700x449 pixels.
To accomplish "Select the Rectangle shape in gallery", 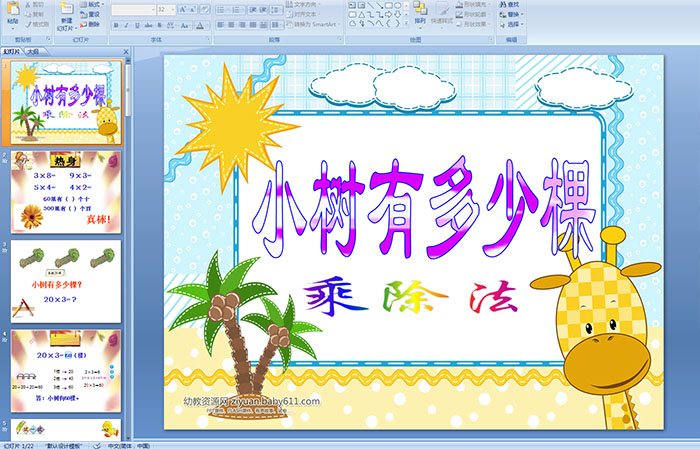I will (388, 5).
